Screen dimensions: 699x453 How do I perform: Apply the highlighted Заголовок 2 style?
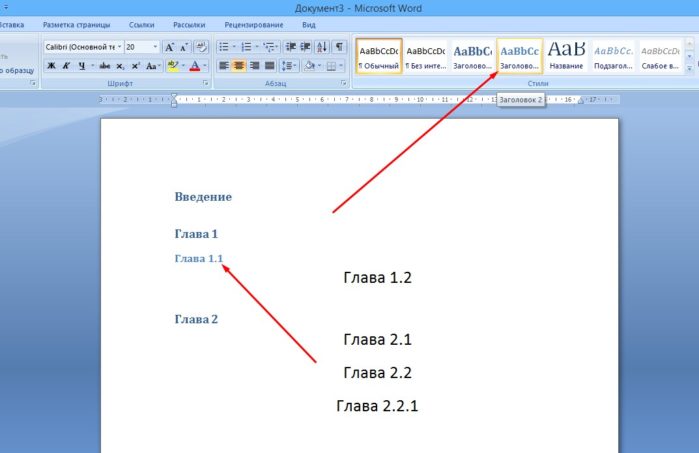pyautogui.click(x=519, y=56)
